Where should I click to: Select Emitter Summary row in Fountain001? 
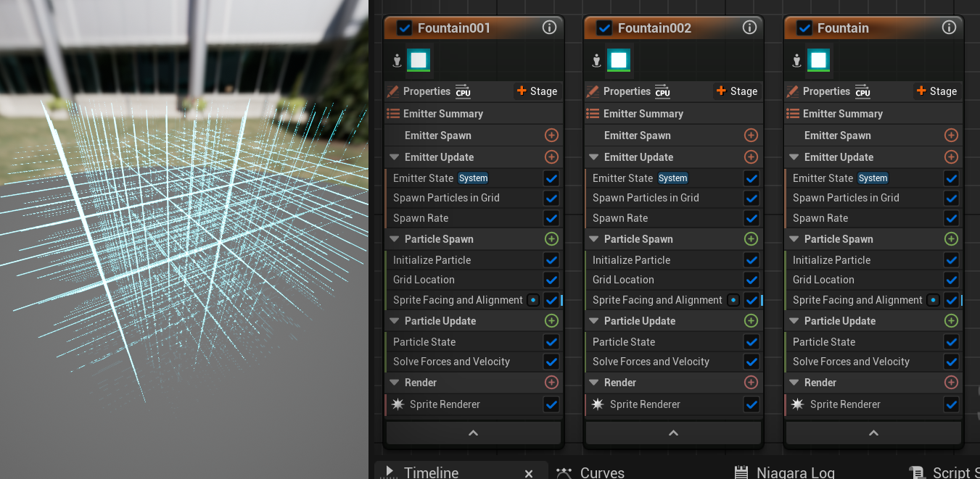474,114
